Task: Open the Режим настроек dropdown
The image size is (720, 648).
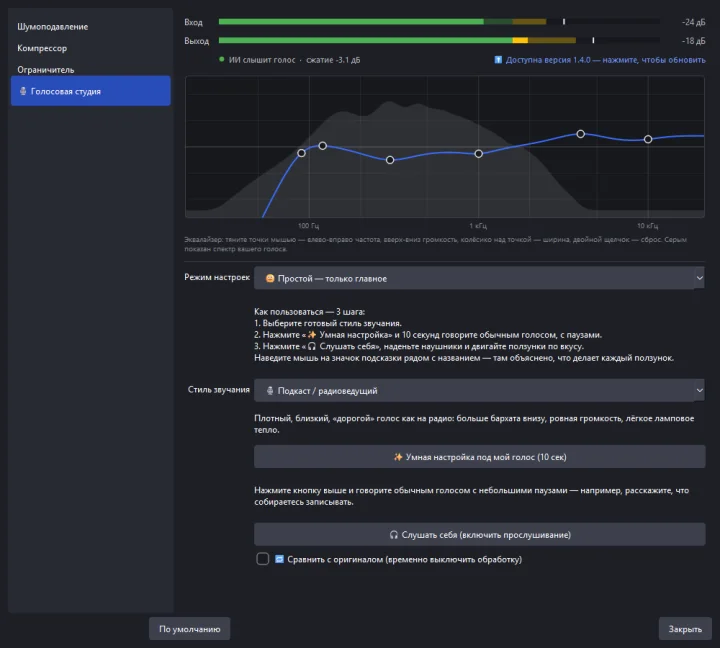Action: [479, 278]
